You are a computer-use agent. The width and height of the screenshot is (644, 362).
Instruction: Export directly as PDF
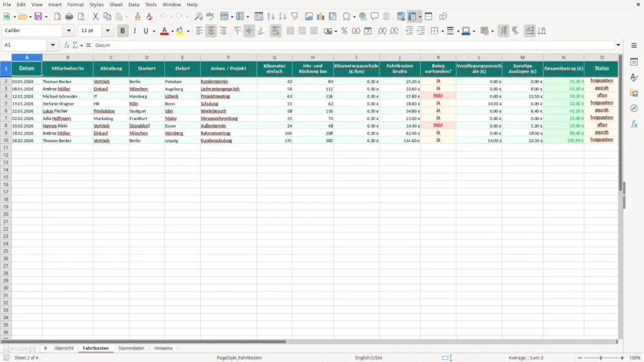tap(57, 16)
